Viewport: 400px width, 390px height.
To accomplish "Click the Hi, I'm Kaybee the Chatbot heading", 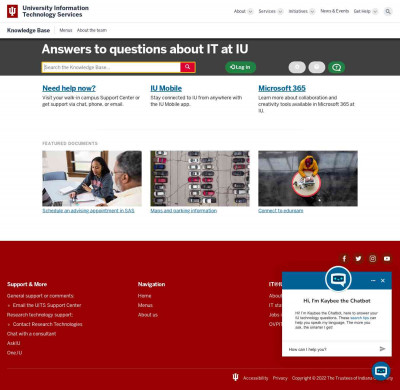I will pos(337,301).
